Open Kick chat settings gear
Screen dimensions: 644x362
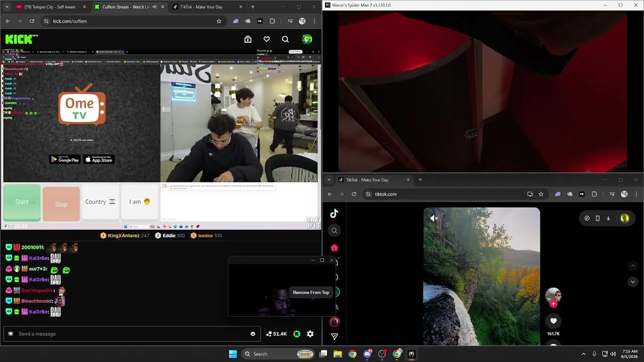click(x=310, y=334)
